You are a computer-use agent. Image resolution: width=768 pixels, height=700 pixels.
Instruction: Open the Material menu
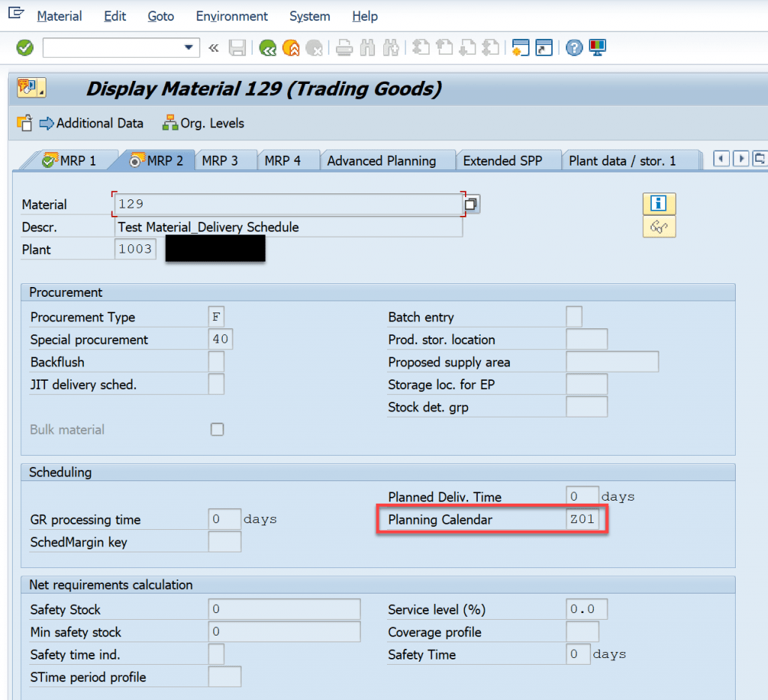[x=59, y=16]
